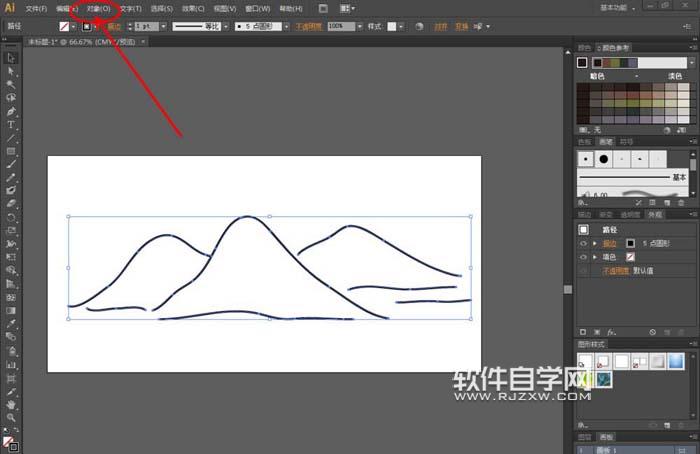Open the arrange documents dropdown in menu bar

(x=348, y=8)
